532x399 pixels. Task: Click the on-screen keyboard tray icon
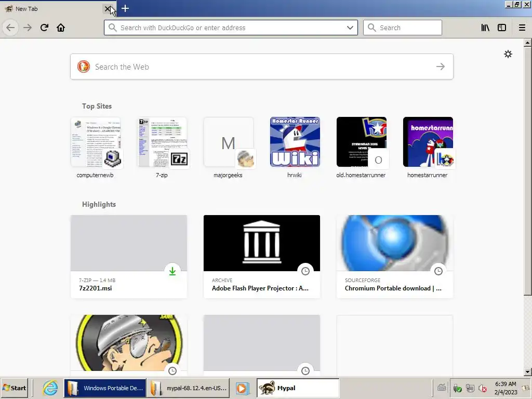pos(442,387)
